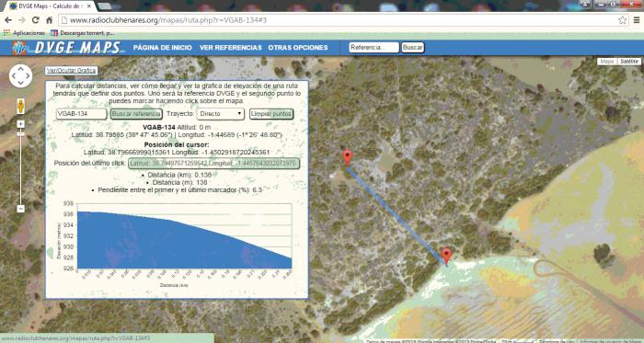
Task: Select the Street View pegman icon
Action: 21,106
